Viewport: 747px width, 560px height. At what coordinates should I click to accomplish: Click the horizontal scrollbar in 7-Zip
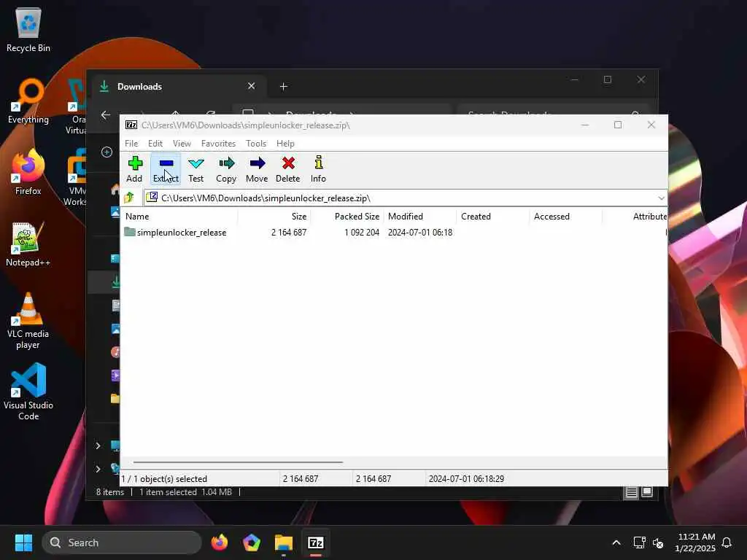coord(239,462)
